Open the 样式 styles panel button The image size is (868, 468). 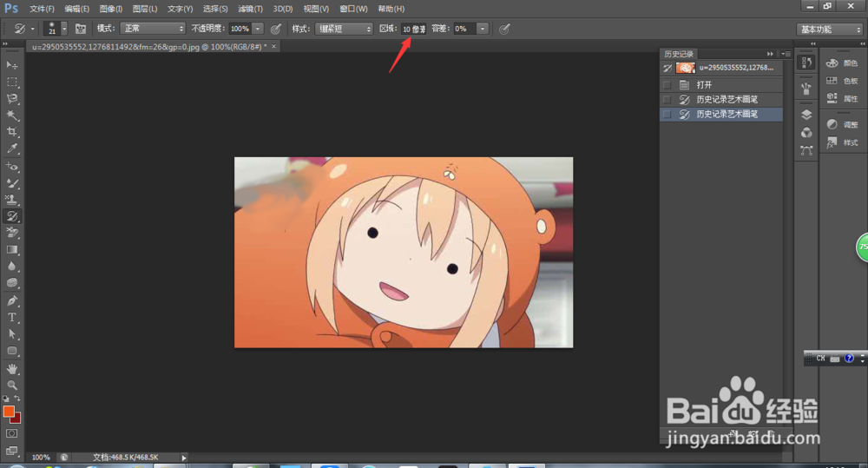pyautogui.click(x=843, y=142)
